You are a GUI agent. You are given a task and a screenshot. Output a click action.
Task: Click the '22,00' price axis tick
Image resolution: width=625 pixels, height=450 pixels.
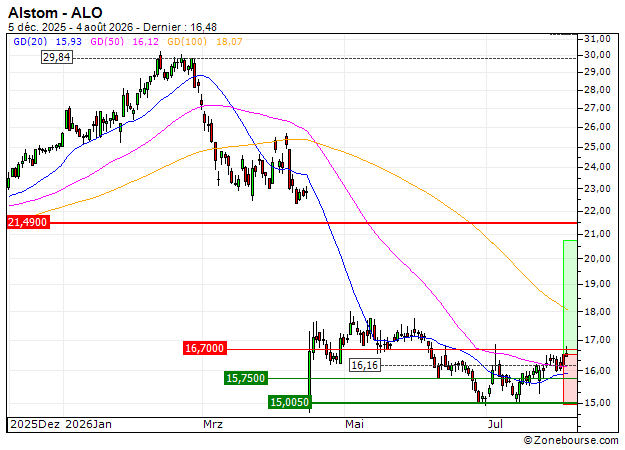[597, 211]
